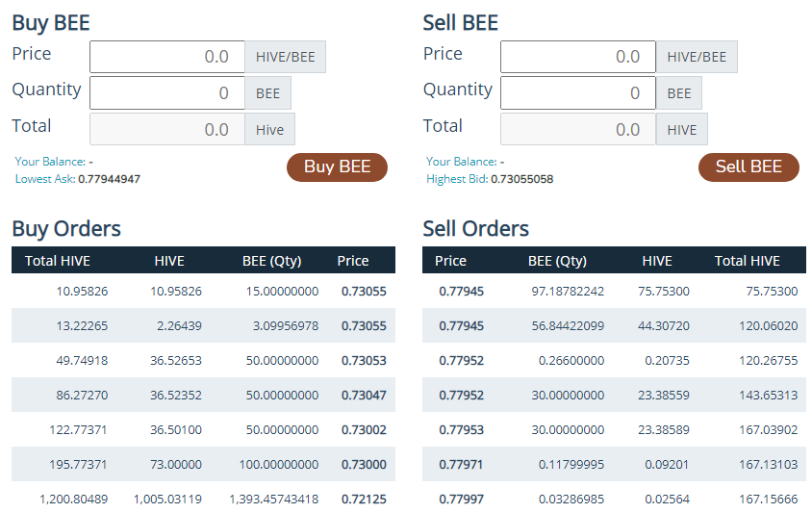Click the Buy BEE Your Balance label
The height and width of the screenshot is (513, 812).
click(50, 162)
